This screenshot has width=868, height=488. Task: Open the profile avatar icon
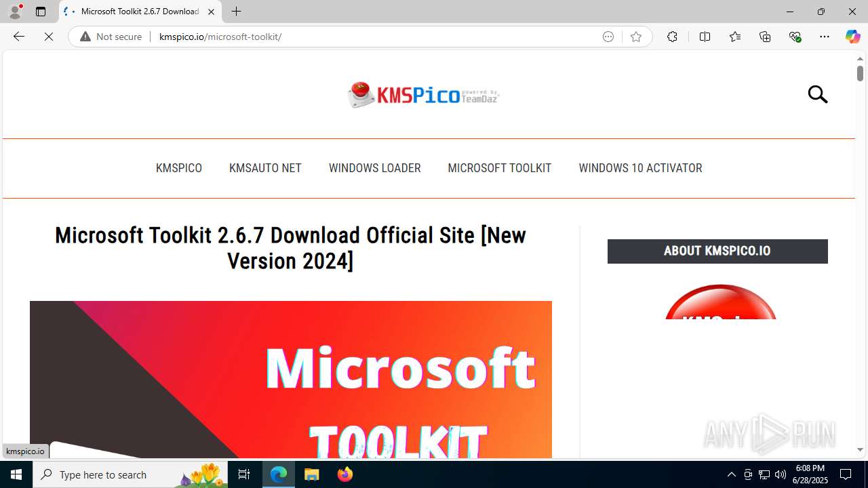(x=15, y=12)
